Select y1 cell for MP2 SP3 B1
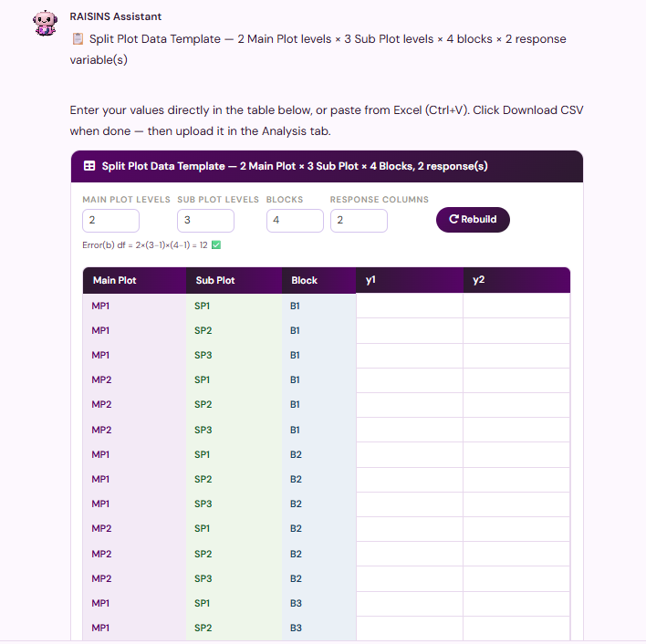 pos(410,430)
